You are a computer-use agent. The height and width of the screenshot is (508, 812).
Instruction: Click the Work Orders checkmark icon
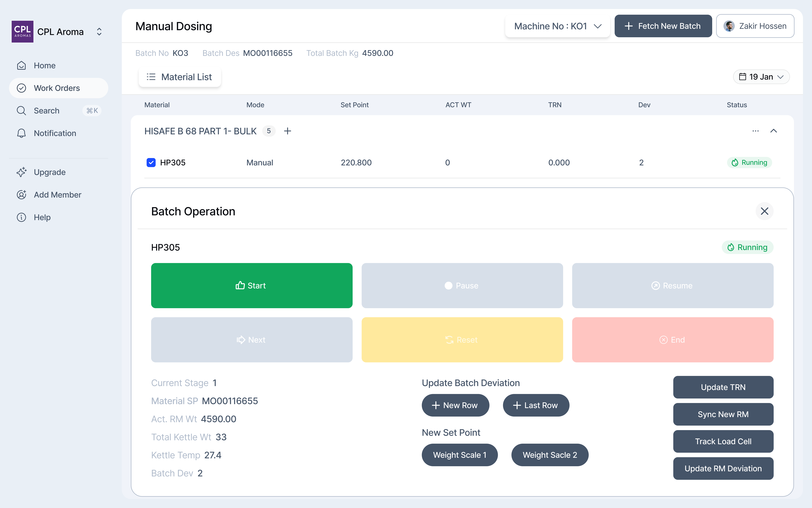[x=21, y=88]
